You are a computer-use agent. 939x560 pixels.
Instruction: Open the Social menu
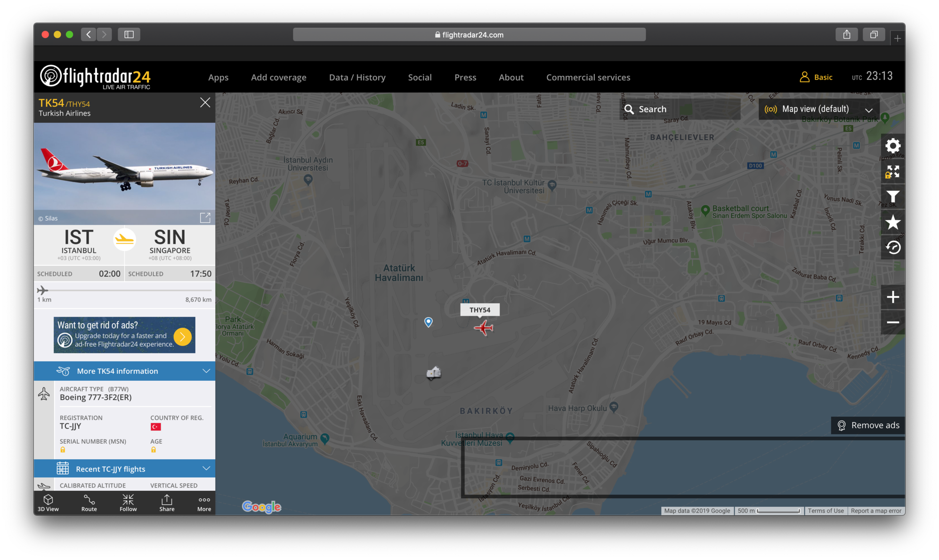[420, 77]
